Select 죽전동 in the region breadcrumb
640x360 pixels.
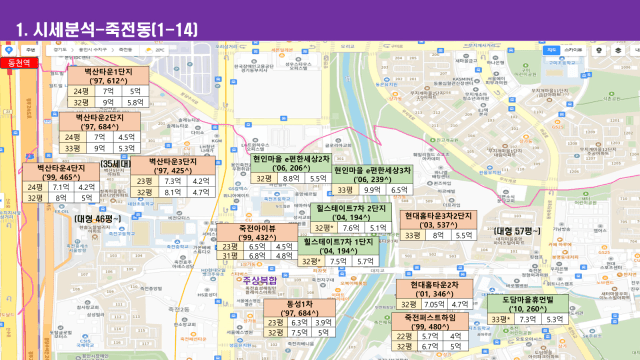(125, 50)
